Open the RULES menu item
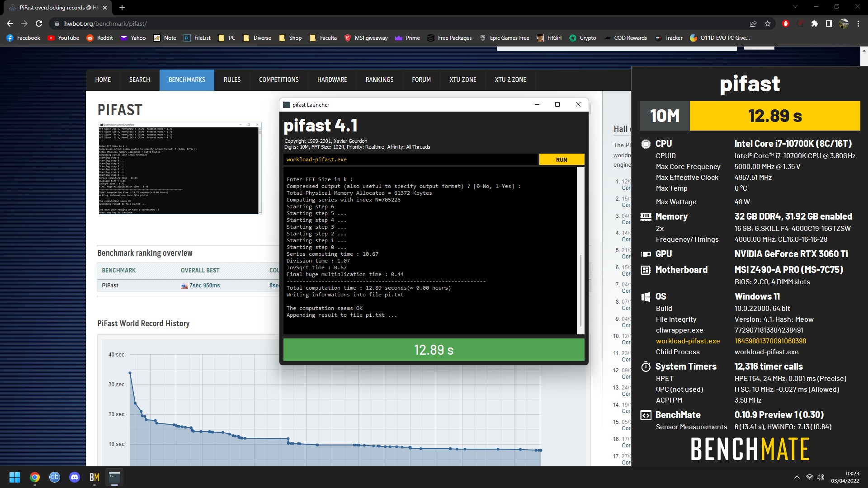868x488 pixels. pyautogui.click(x=232, y=80)
